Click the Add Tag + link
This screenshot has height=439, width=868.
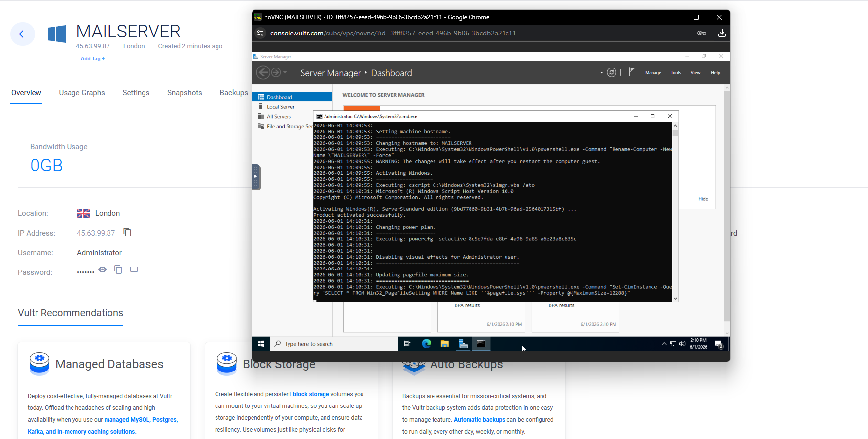pos(93,58)
